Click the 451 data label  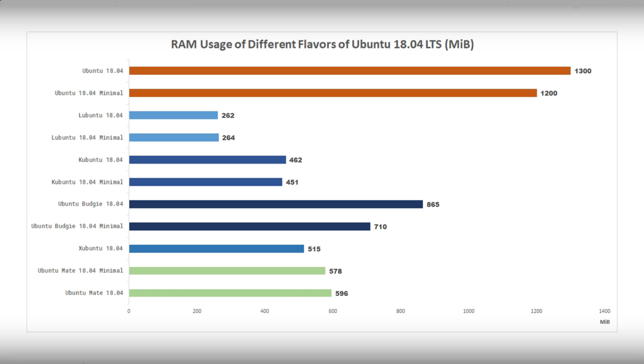(x=292, y=182)
